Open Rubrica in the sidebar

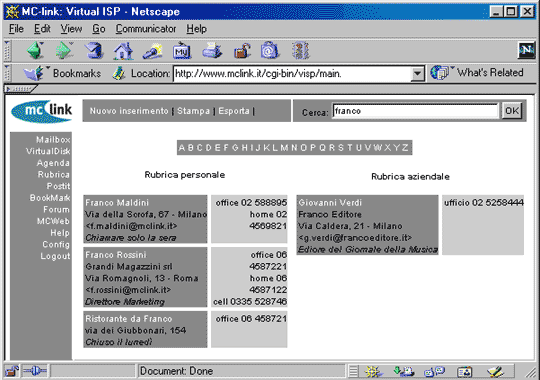(54, 174)
